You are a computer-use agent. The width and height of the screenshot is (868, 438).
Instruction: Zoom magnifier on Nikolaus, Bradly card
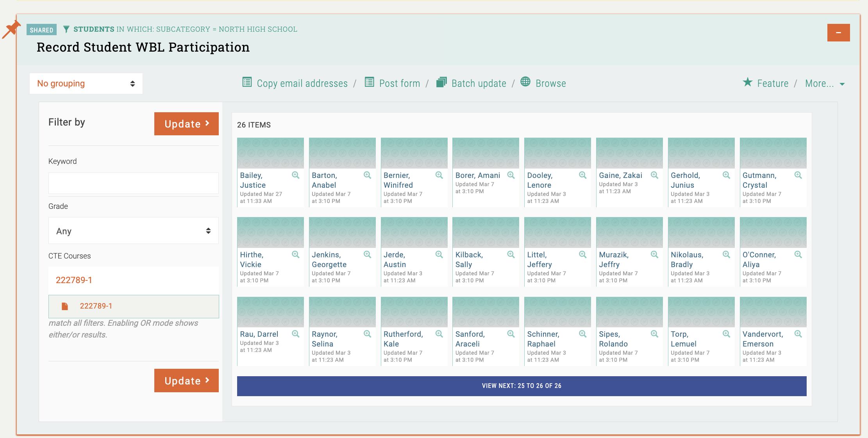pos(727,255)
